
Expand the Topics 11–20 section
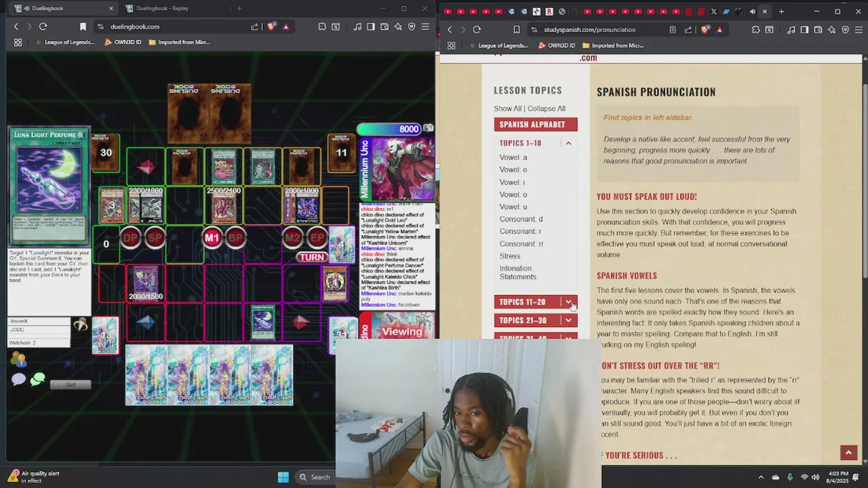(568, 302)
